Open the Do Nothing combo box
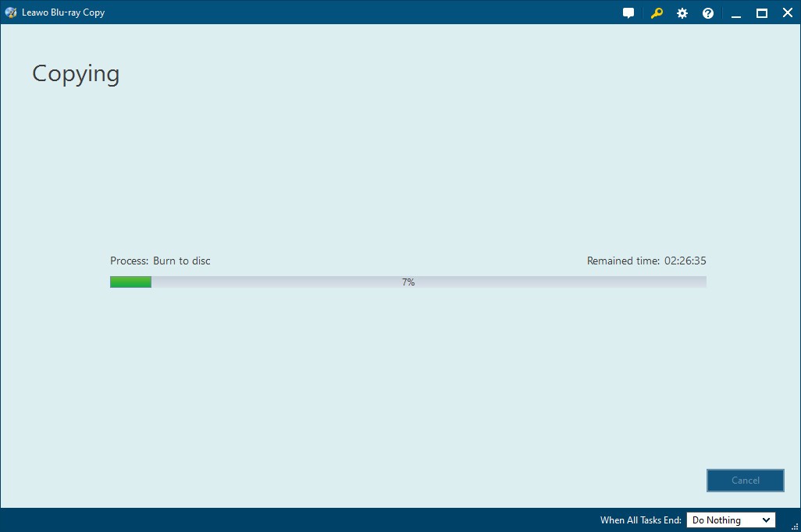 coord(731,520)
